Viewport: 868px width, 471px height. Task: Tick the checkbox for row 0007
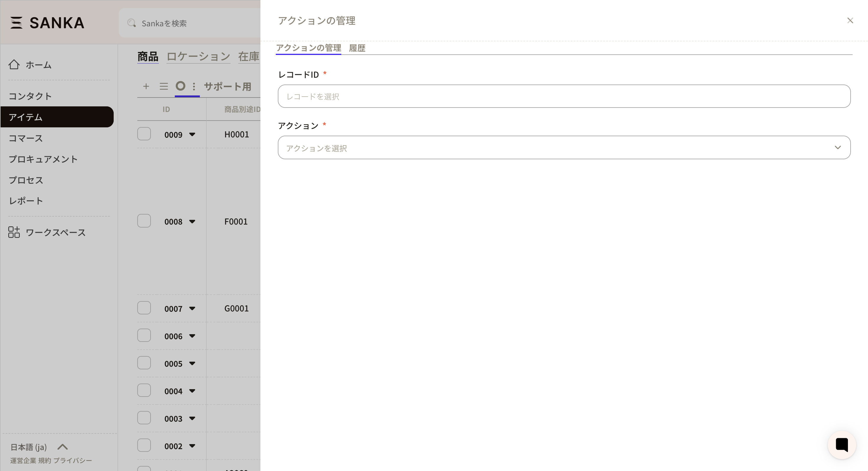point(144,308)
